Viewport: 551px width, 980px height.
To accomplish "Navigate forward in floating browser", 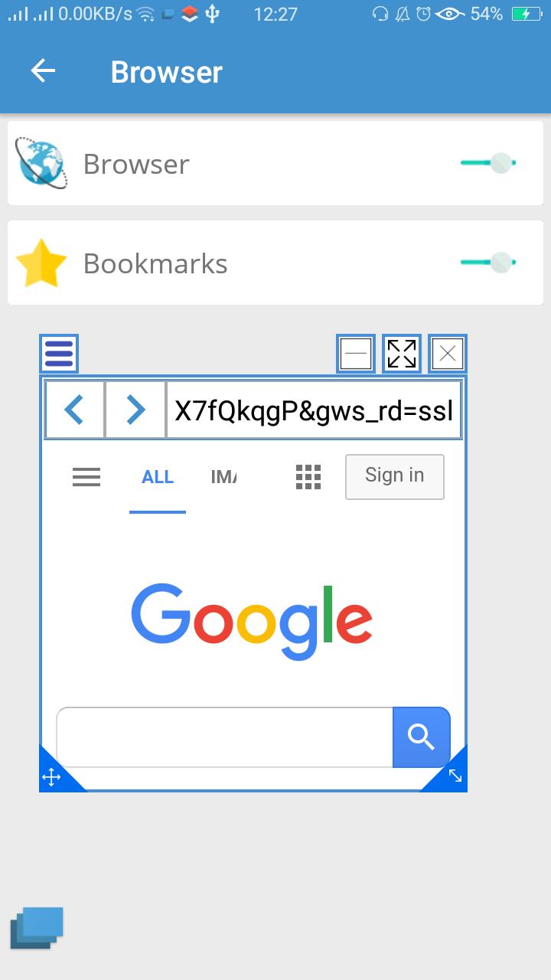I will pos(135,410).
